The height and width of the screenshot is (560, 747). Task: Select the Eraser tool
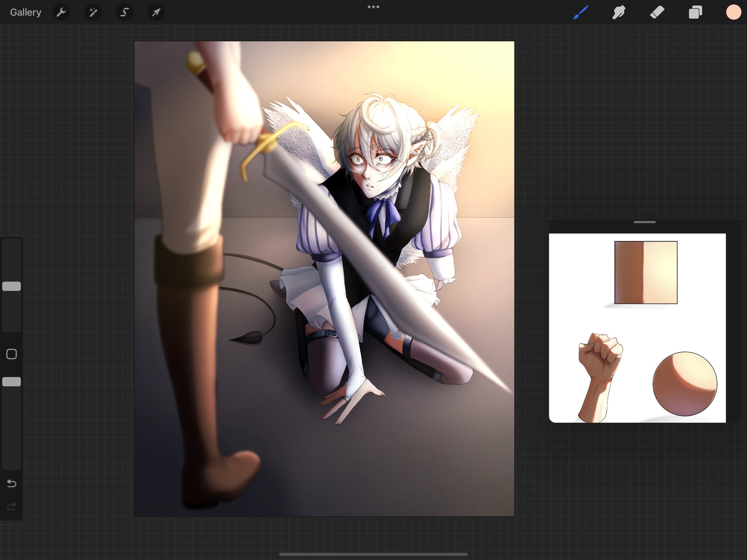tap(657, 12)
